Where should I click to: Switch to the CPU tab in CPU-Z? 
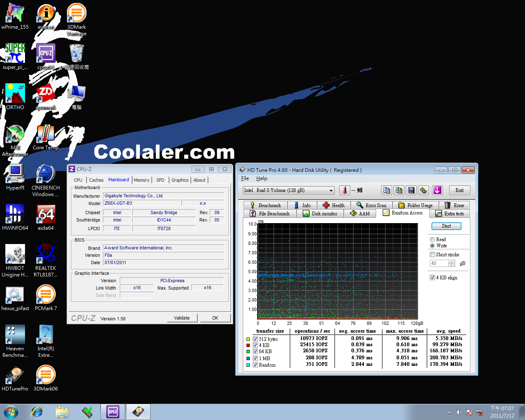point(78,180)
